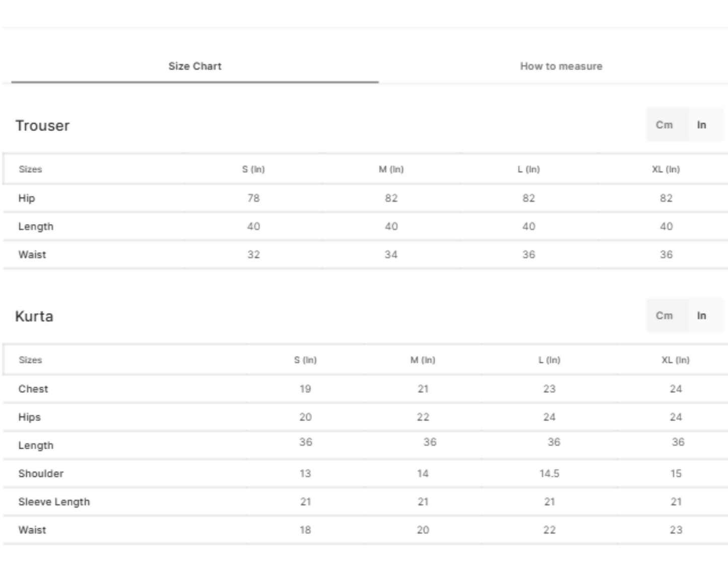
Task: Open the How to measure tab
Action: (x=561, y=66)
